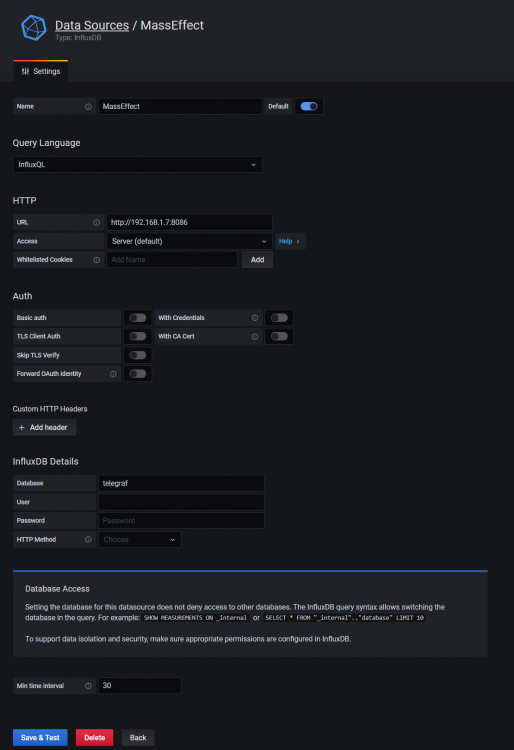Click the Add header button

[x=44, y=428]
